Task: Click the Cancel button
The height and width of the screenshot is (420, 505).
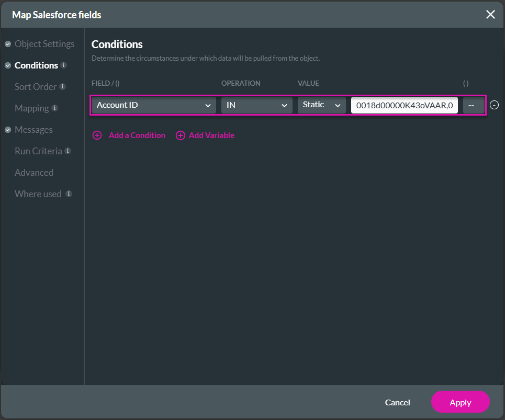Action: 397,402
